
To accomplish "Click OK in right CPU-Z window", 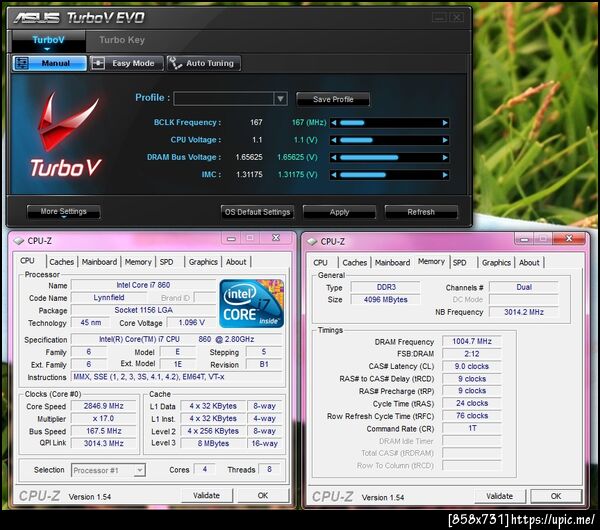I will 556,496.
